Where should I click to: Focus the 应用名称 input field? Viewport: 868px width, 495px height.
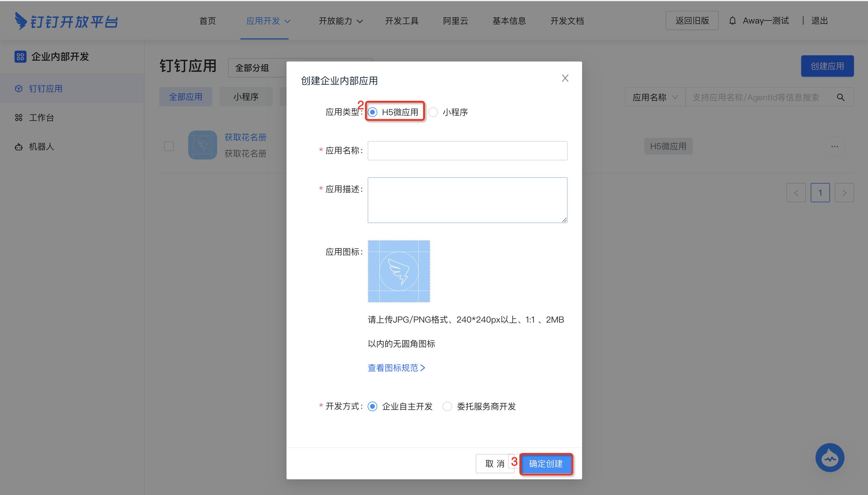point(467,151)
